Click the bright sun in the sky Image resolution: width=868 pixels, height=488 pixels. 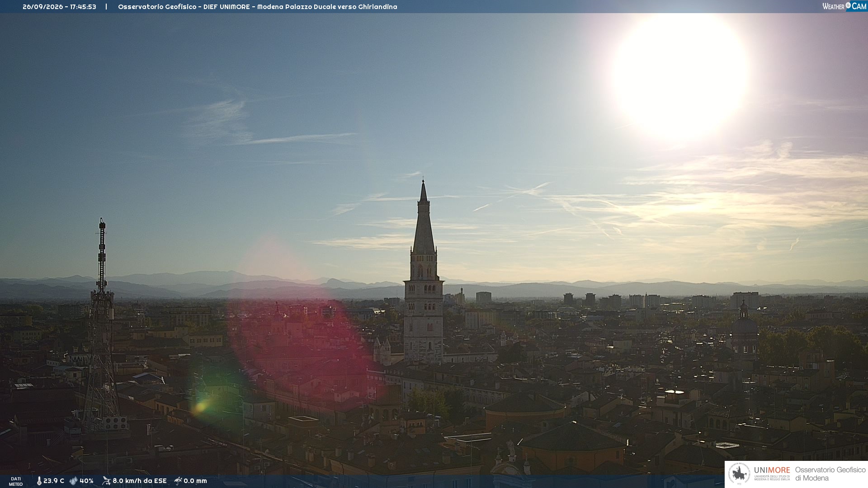point(681,77)
